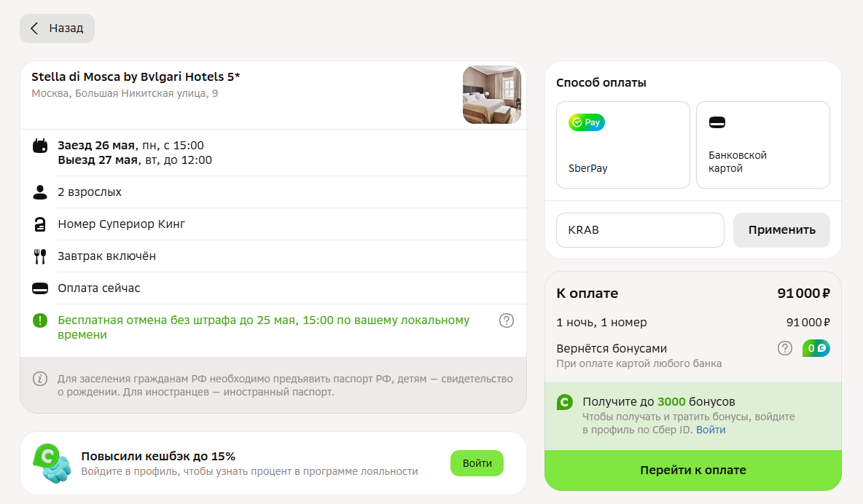Image resolution: width=863 pixels, height=504 pixels.
Task: Click the back chevron arrow icon
Action: (x=34, y=28)
